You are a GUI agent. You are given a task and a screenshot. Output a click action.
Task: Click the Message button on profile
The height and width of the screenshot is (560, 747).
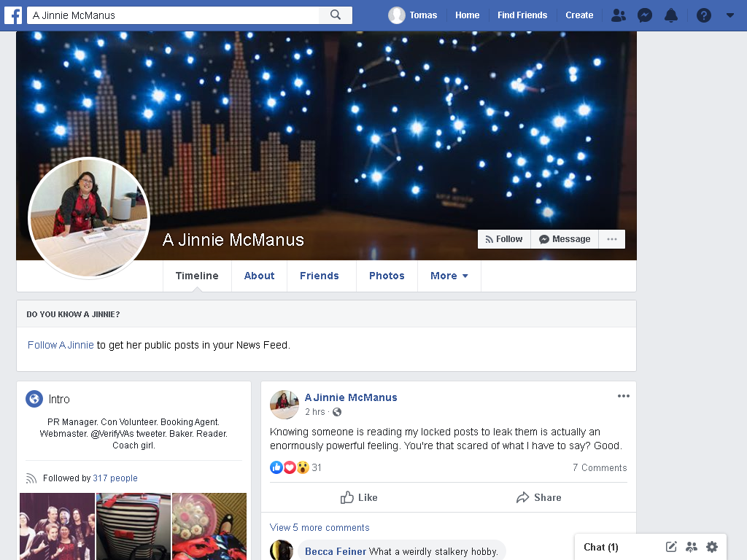tap(565, 239)
